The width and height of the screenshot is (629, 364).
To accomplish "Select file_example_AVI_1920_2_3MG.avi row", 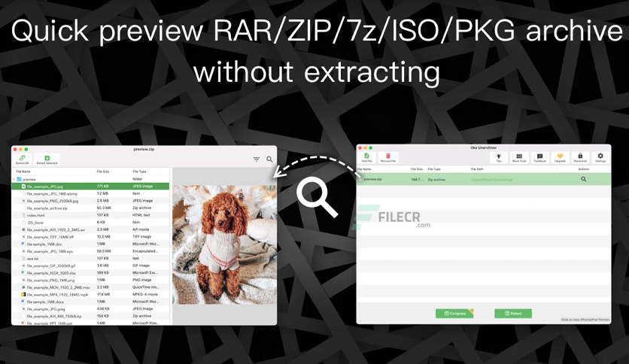I will point(90,229).
